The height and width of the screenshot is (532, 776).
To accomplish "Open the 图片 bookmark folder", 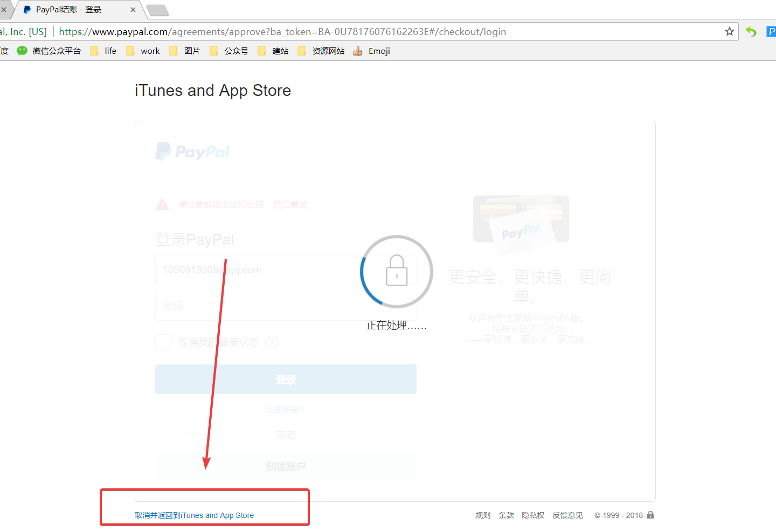I will pos(185,51).
